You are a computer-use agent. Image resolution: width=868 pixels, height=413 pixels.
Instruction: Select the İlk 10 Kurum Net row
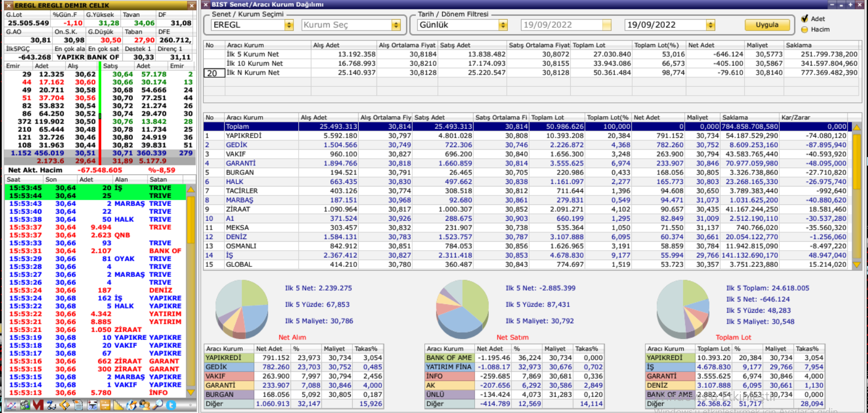coord(532,64)
